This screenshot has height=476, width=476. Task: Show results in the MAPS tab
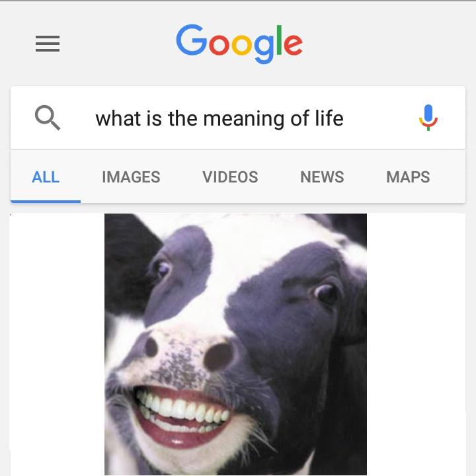click(408, 177)
